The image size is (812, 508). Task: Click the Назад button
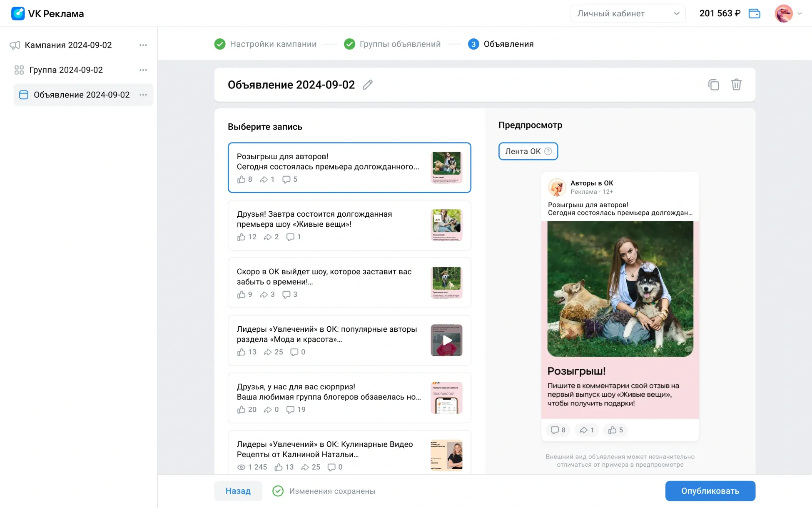point(238,491)
